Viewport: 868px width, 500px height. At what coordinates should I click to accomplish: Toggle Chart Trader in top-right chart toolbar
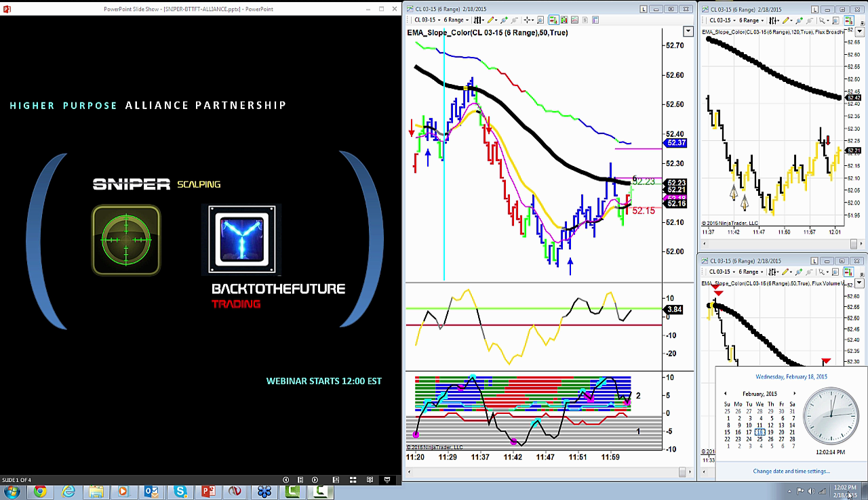(x=848, y=21)
